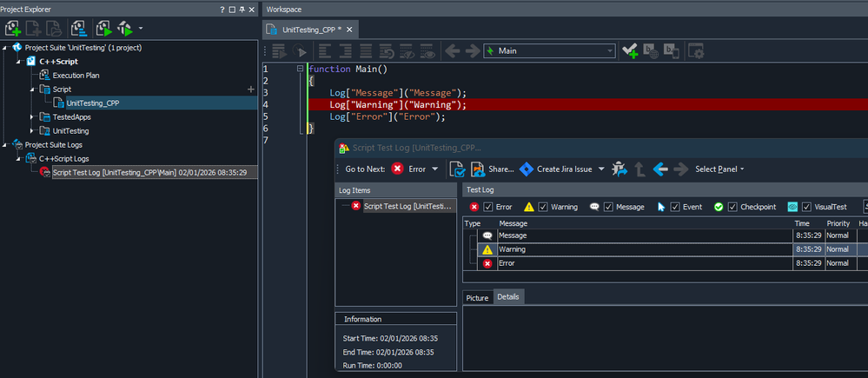This screenshot has height=378, width=868.
Task: Click the bug icon in Script Test Log toolbar
Action: [619, 169]
